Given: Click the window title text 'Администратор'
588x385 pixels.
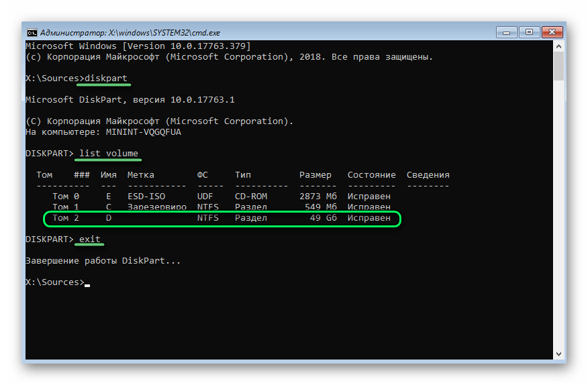Looking at the screenshot, I should [68, 32].
